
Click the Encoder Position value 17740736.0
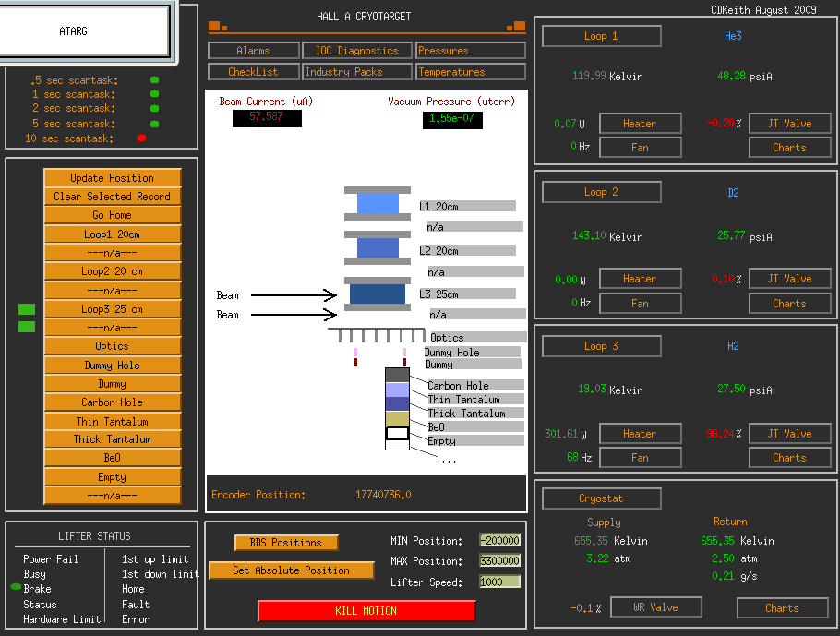coord(384,495)
